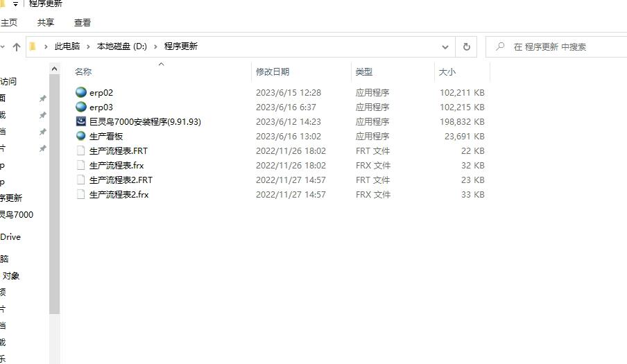Viewport: 627px width, 364px height.
Task: Click in the 在 程序更新 中搜索 search box
Action: (x=562, y=46)
